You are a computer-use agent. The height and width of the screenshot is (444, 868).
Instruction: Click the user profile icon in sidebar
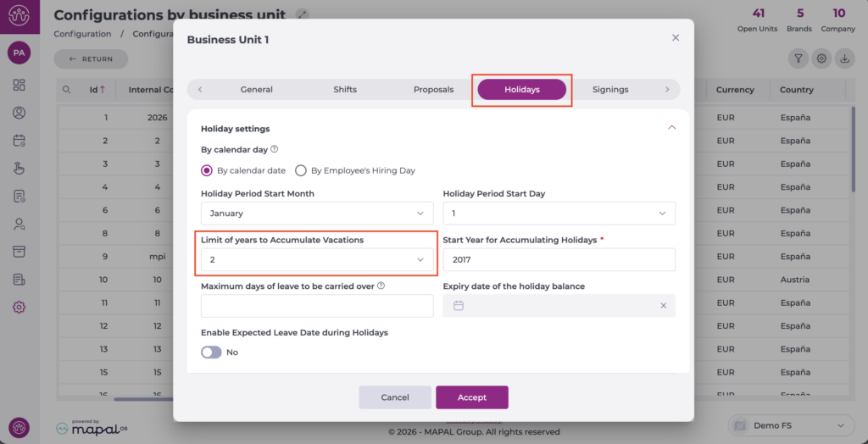tap(19, 113)
